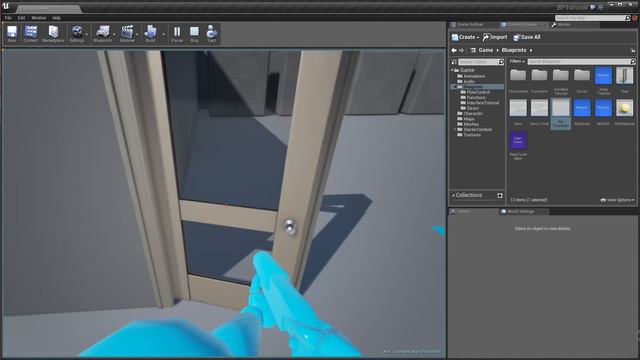Click search icon in asset search box
The width and height of the screenshot is (640, 360).
coord(633,62)
